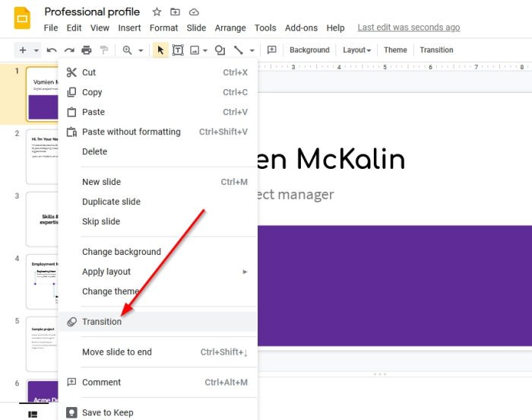The width and height of the screenshot is (532, 420).
Task: Star the Professional profile document
Action: click(157, 12)
